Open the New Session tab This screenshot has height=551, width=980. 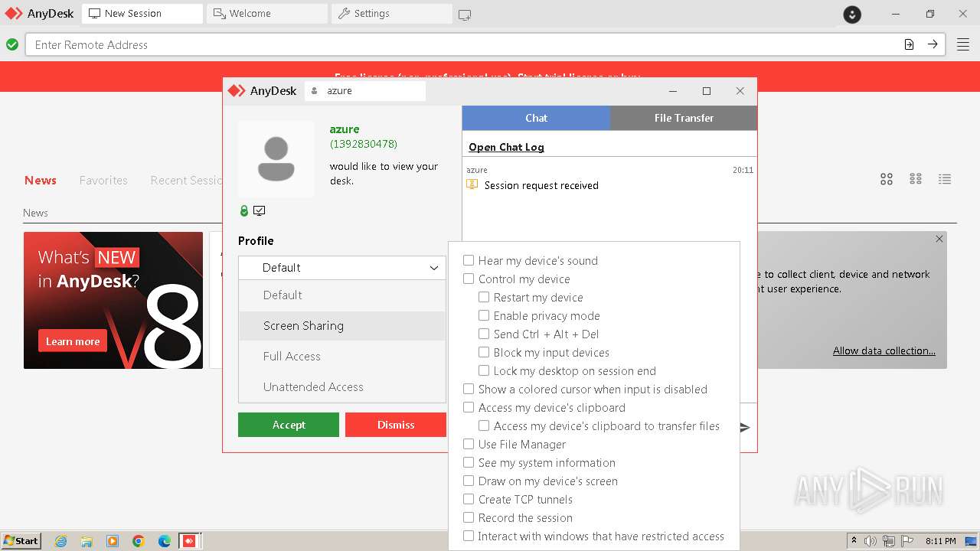coord(142,14)
